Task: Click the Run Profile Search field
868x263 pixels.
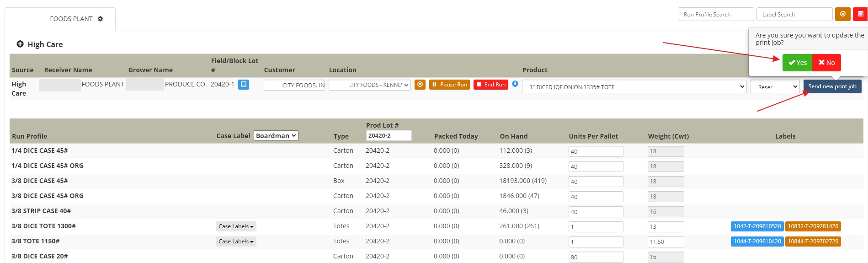Action: 715,15
